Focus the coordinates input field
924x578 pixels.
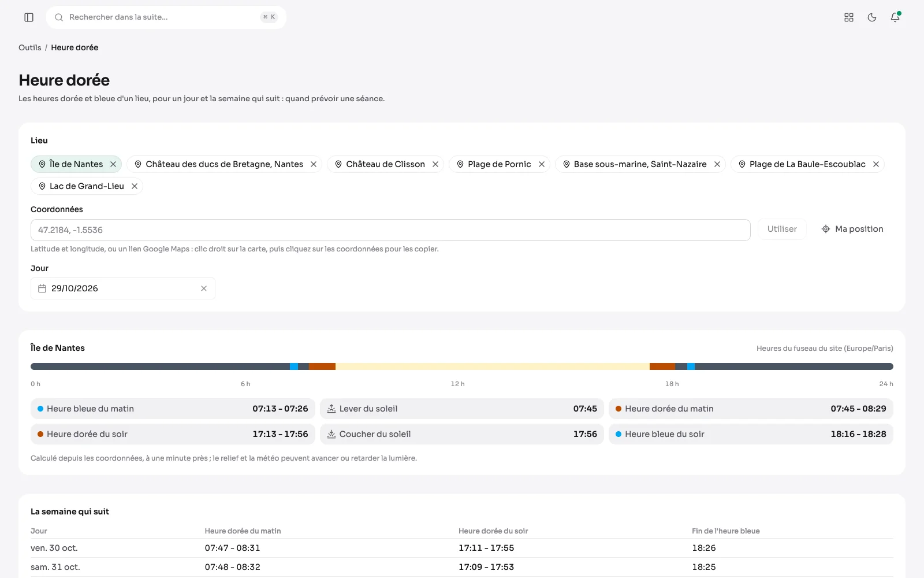coord(390,230)
